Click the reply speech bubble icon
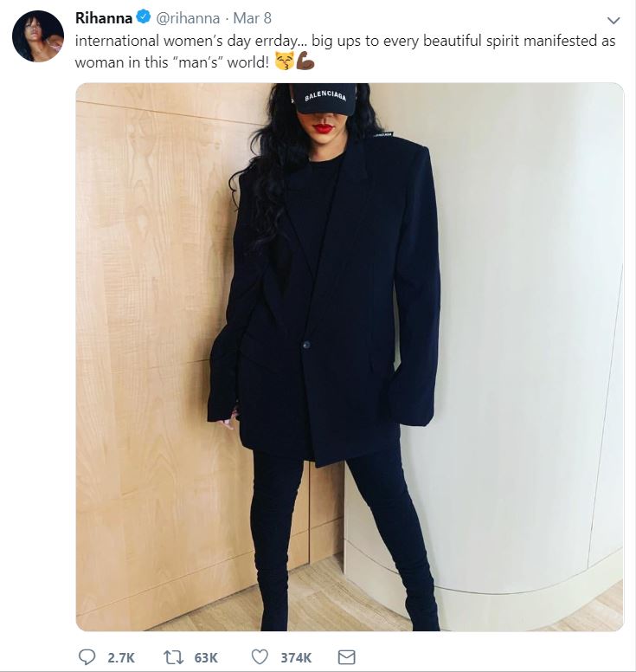 click(87, 656)
